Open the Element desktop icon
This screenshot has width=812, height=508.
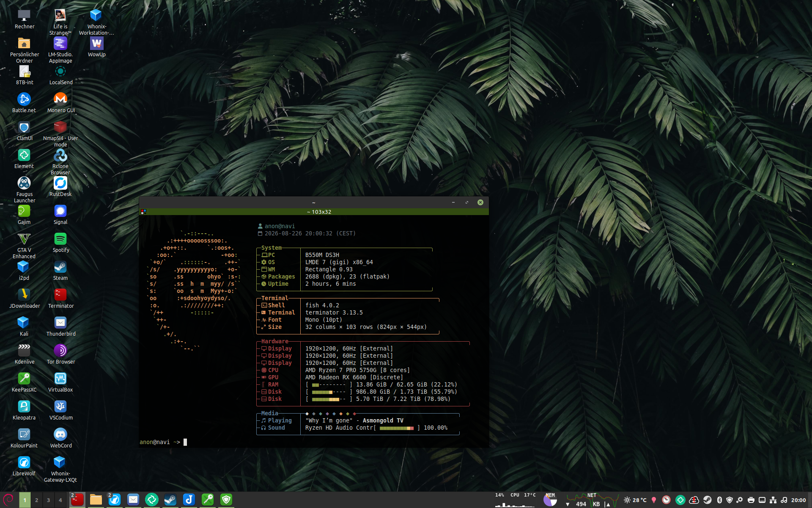pos(24,159)
